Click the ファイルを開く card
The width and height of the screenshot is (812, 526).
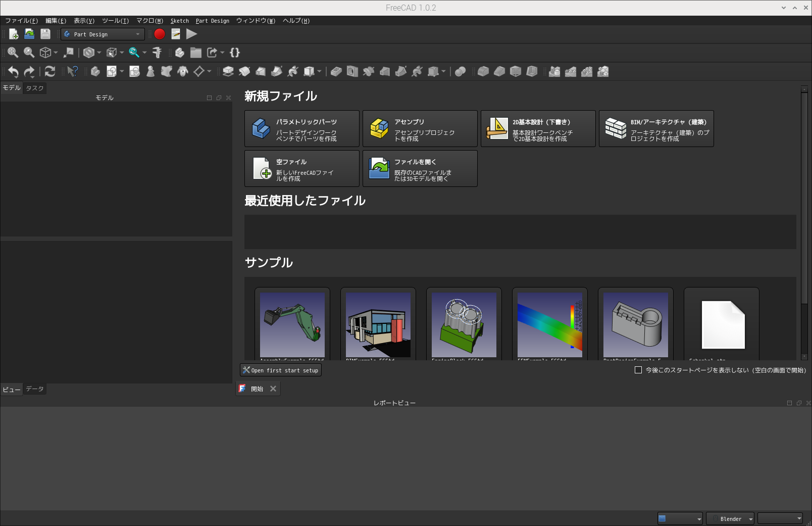420,169
